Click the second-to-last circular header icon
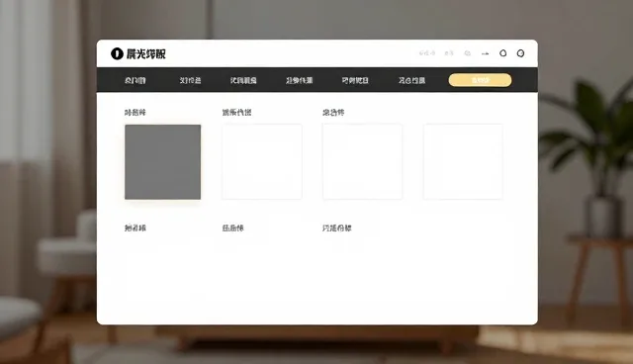633x364 pixels. 503,52
